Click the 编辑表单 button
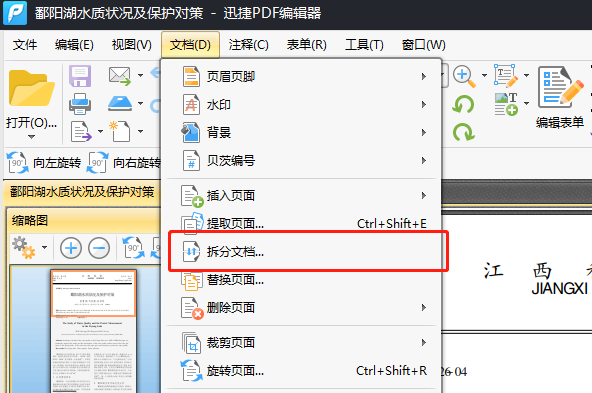The image size is (592, 393). point(560,97)
